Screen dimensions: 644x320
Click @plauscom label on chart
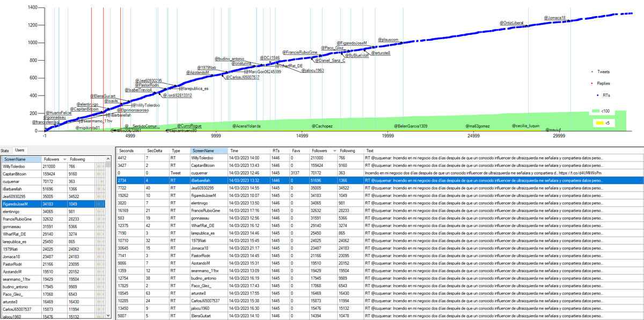tap(387, 40)
